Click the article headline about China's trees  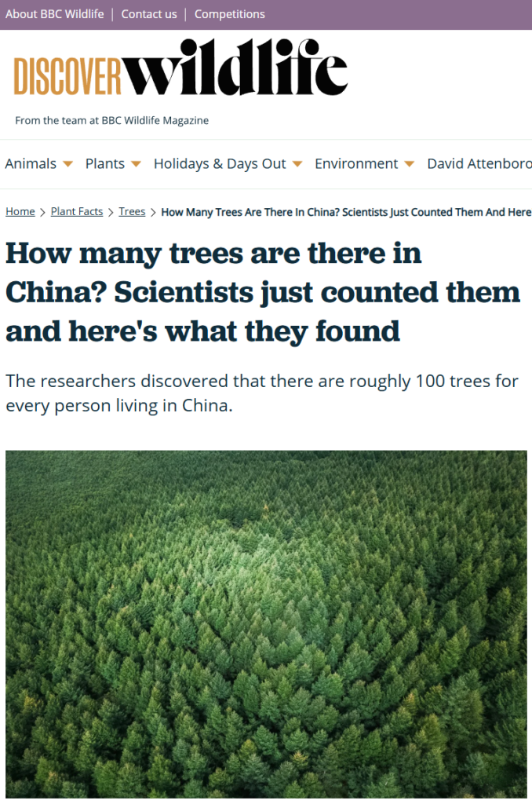[x=263, y=292]
